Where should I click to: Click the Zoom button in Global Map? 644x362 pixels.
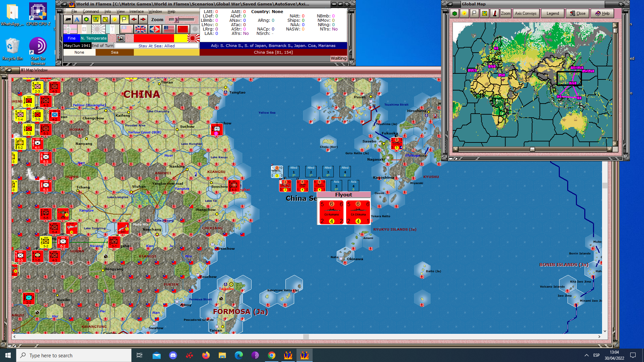[505, 13]
